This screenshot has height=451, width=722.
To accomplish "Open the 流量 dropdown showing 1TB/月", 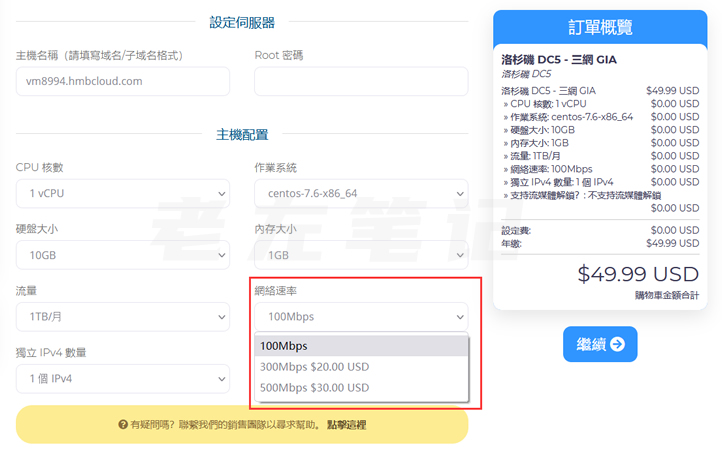I will pyautogui.click(x=122, y=316).
